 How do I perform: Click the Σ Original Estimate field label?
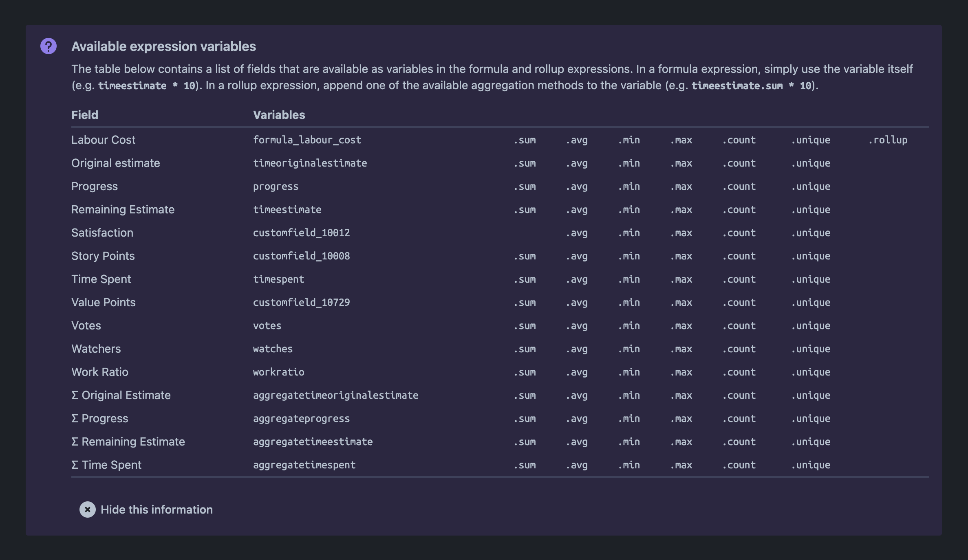pyautogui.click(x=121, y=395)
